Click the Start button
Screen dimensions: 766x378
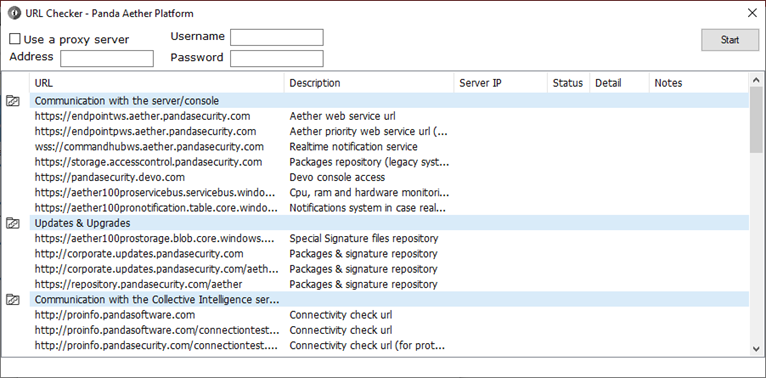(x=730, y=40)
